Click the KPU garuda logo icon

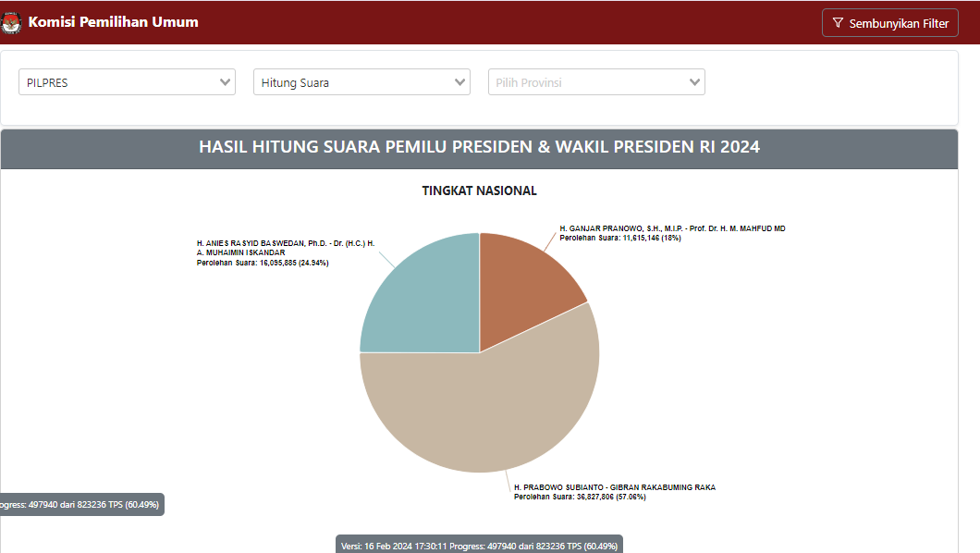pos(10,23)
